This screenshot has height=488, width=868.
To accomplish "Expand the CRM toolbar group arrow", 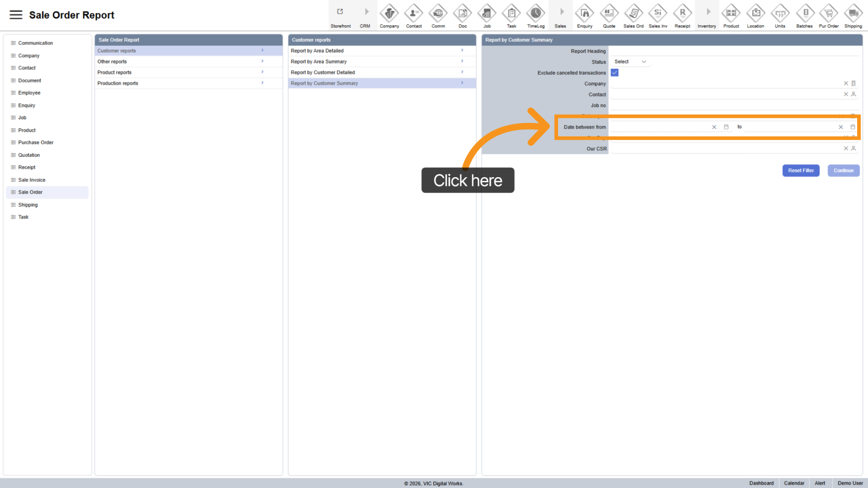I will (x=366, y=12).
